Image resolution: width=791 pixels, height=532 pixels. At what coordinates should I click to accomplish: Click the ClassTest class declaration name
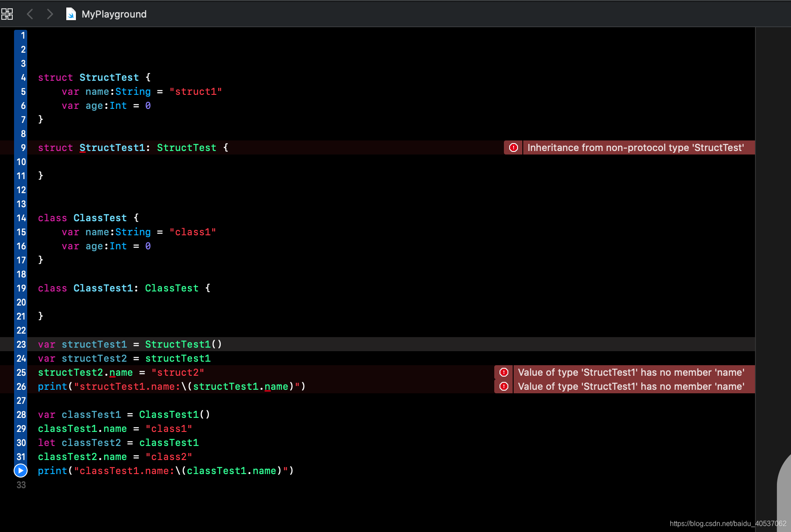coord(100,218)
